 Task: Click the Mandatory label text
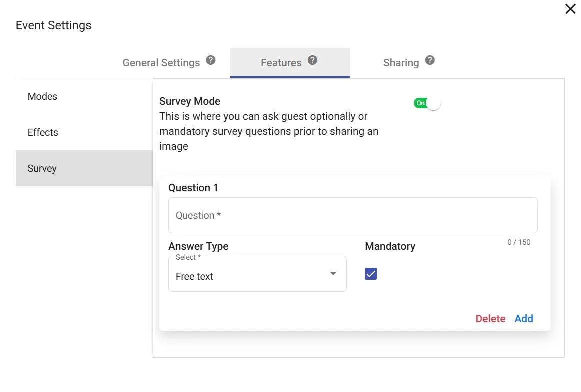[390, 246]
